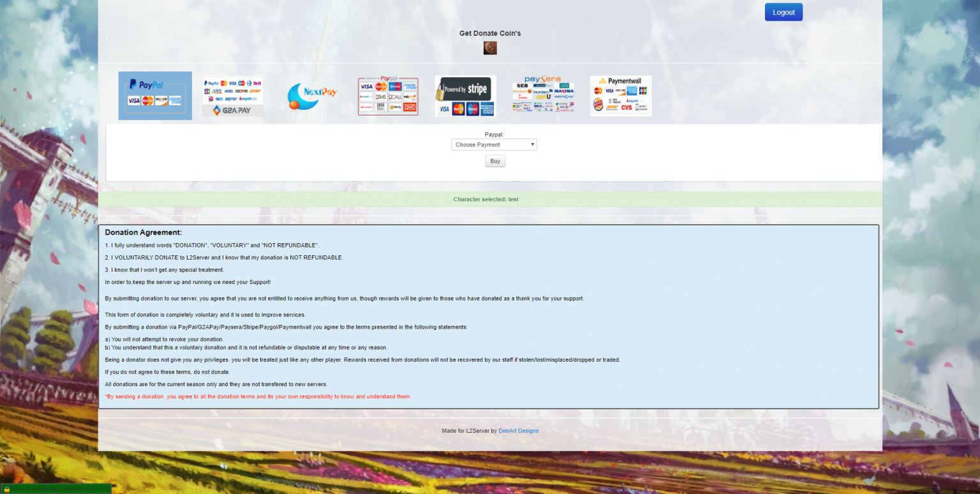Select the PayPal payment method logo

pos(155,96)
